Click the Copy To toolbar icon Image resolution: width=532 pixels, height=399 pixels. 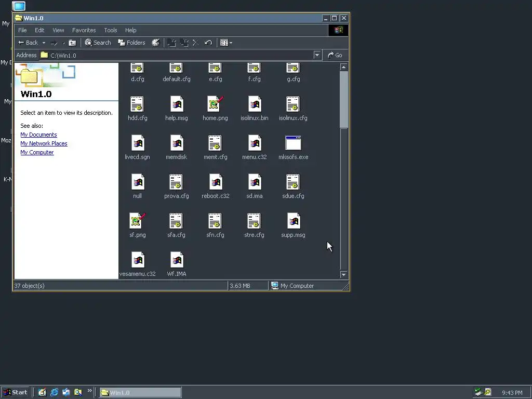coord(184,43)
